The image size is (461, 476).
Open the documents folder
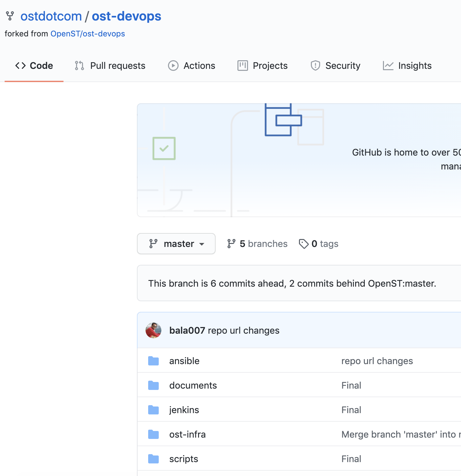point(193,385)
